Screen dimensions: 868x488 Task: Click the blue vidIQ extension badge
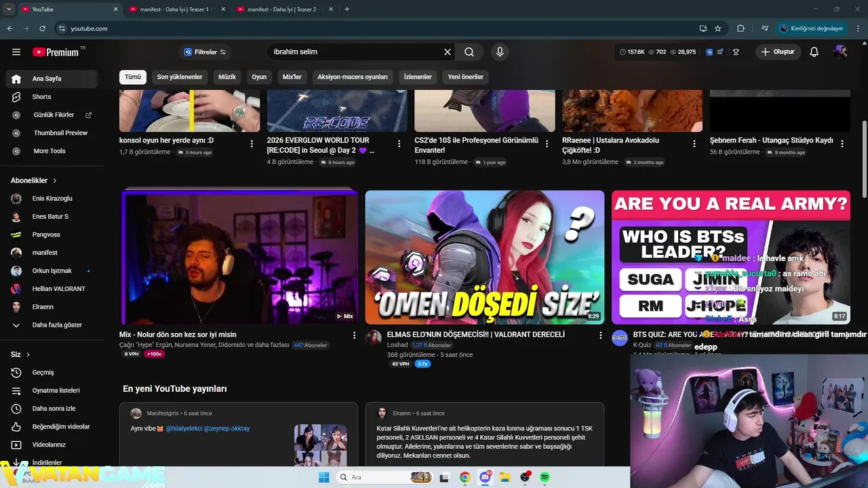tap(709, 52)
